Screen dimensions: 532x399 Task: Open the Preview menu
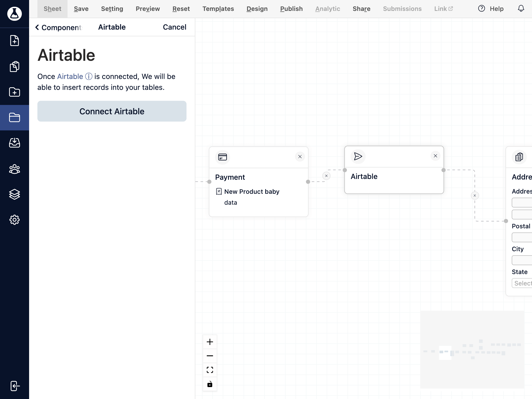(148, 9)
